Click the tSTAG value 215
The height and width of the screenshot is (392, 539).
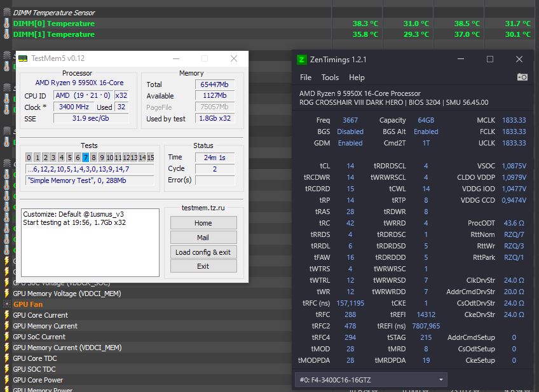pos(426,337)
